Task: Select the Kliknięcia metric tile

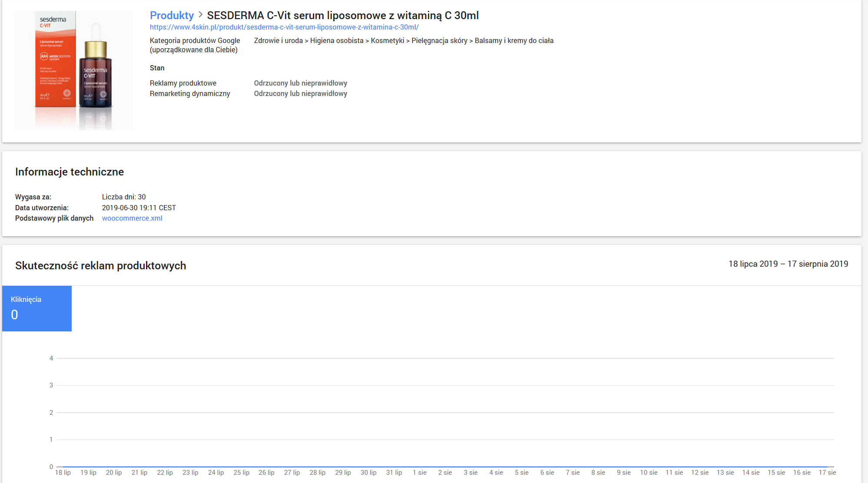Action: (37, 308)
